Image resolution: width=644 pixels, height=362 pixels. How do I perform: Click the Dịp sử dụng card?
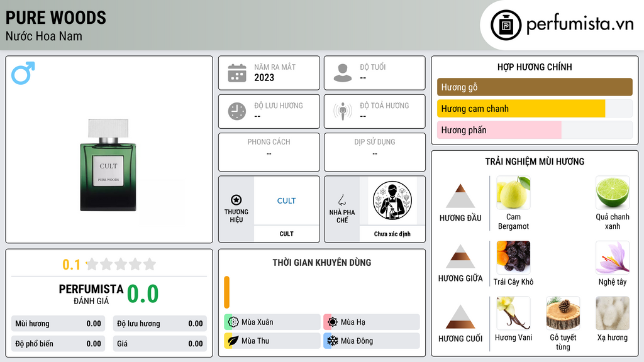375,152
